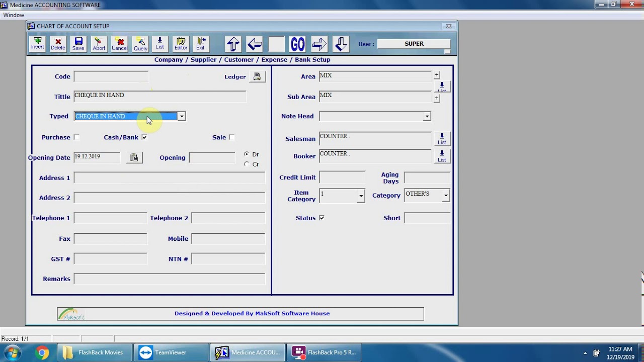Click the Code input field
Image resolution: width=644 pixels, height=362 pixels.
click(x=111, y=76)
